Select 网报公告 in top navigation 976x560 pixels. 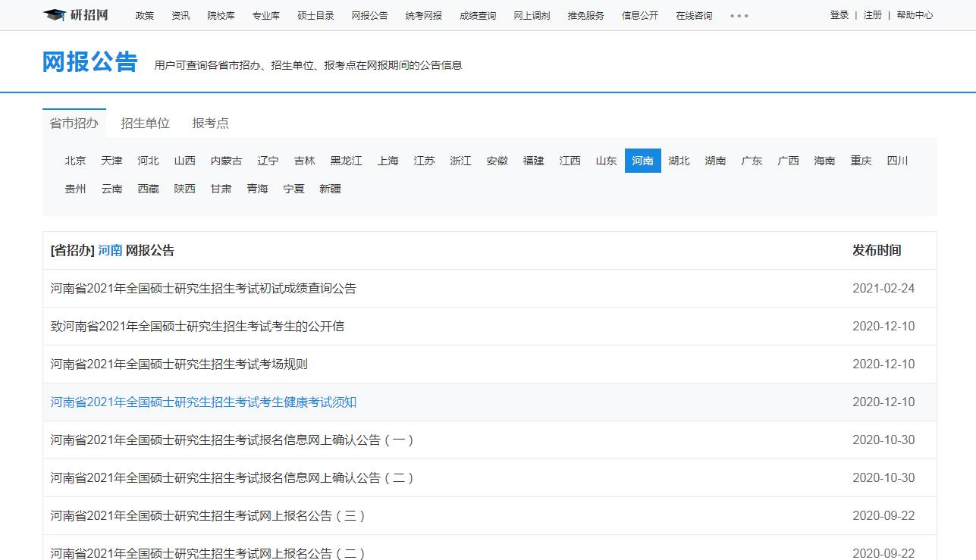[369, 15]
